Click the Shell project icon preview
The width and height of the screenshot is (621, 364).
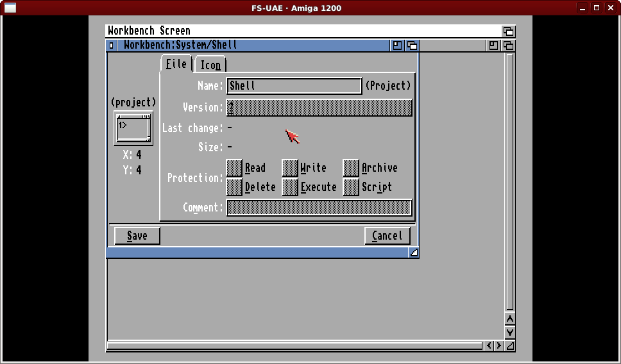[x=133, y=128]
